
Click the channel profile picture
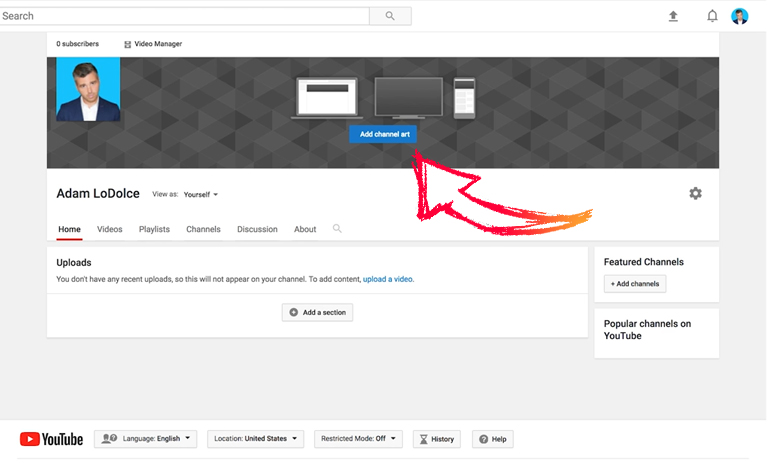88,89
